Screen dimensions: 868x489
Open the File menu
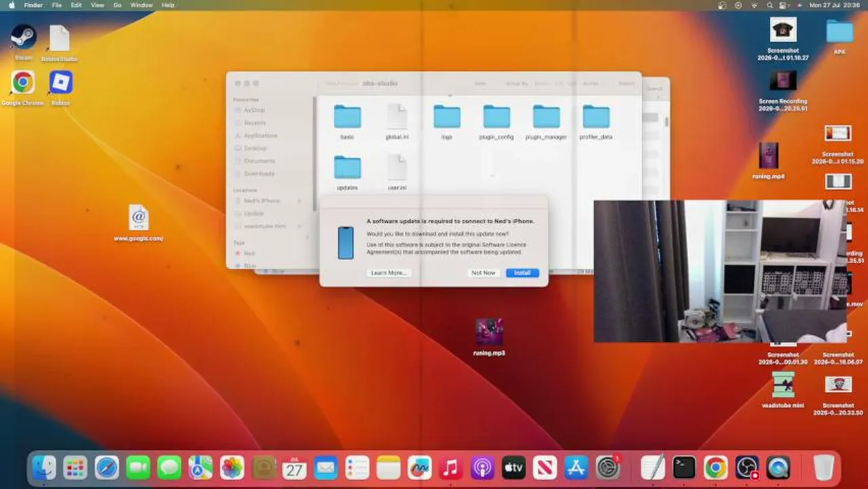tap(57, 5)
